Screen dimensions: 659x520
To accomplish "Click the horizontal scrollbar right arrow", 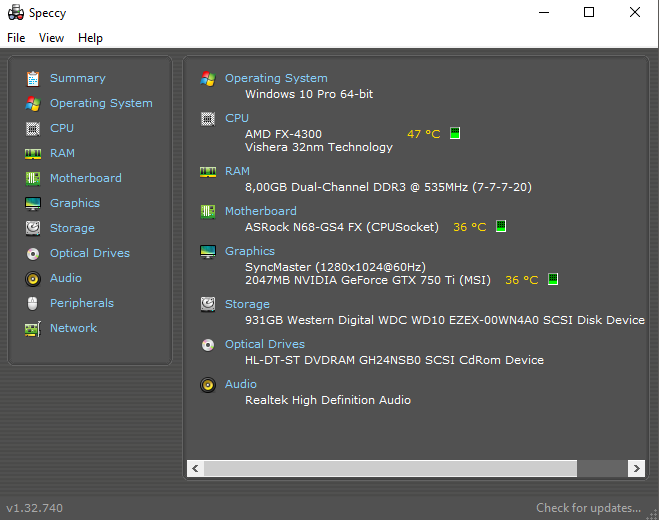I will (636, 468).
